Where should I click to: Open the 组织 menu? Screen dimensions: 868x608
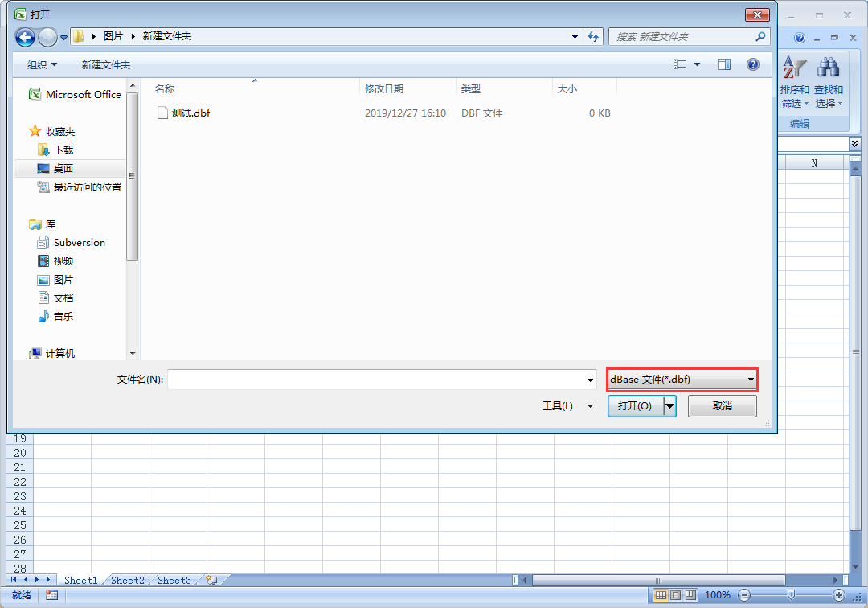40,64
